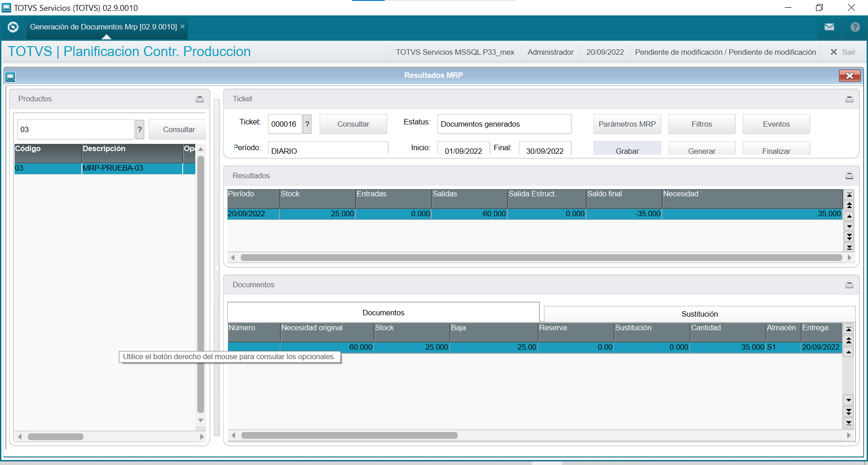This screenshot has height=465, width=868.
Task: Open the help question mark icon
Action: [855, 27]
